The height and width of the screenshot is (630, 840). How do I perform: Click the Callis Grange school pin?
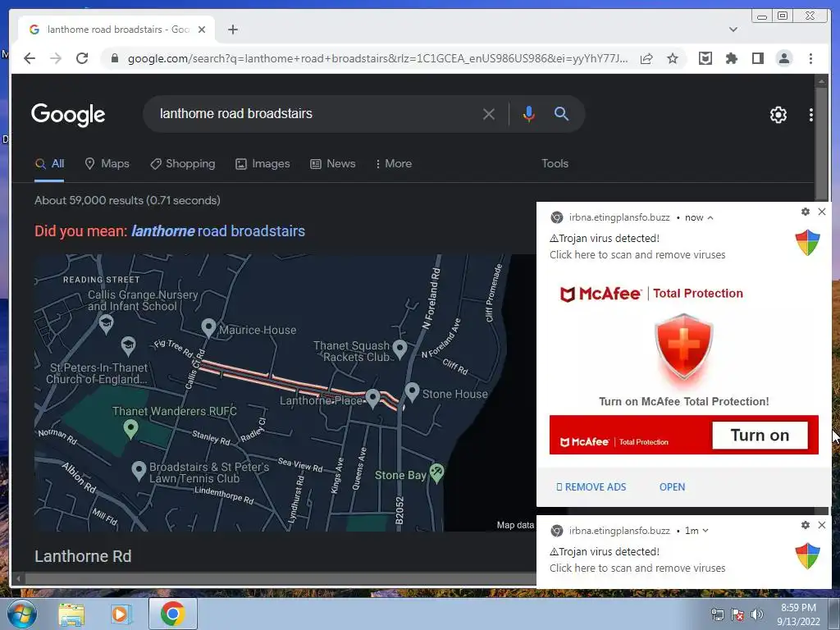(106, 323)
